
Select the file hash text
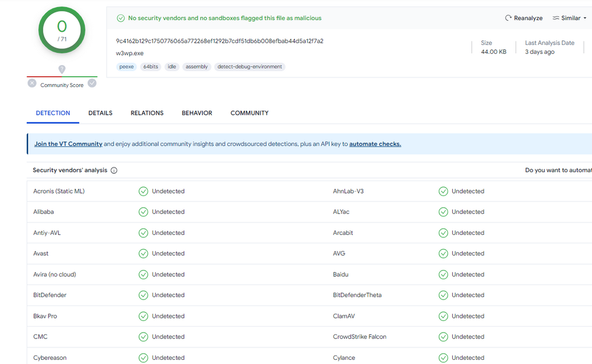click(220, 41)
